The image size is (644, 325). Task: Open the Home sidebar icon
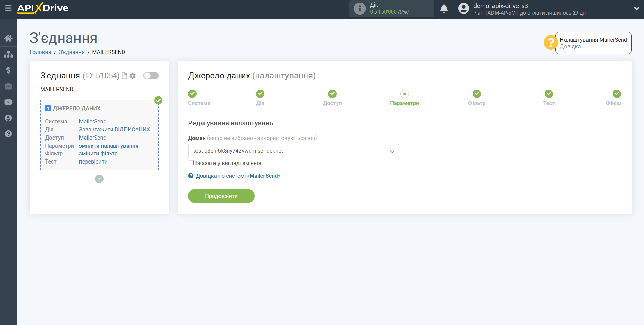(8, 38)
